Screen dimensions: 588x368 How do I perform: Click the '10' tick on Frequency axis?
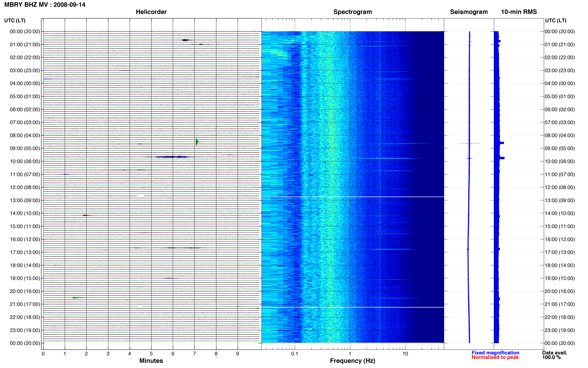405,354
